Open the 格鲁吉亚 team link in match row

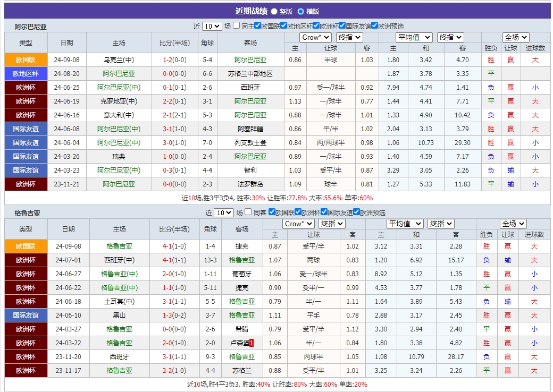point(120,246)
